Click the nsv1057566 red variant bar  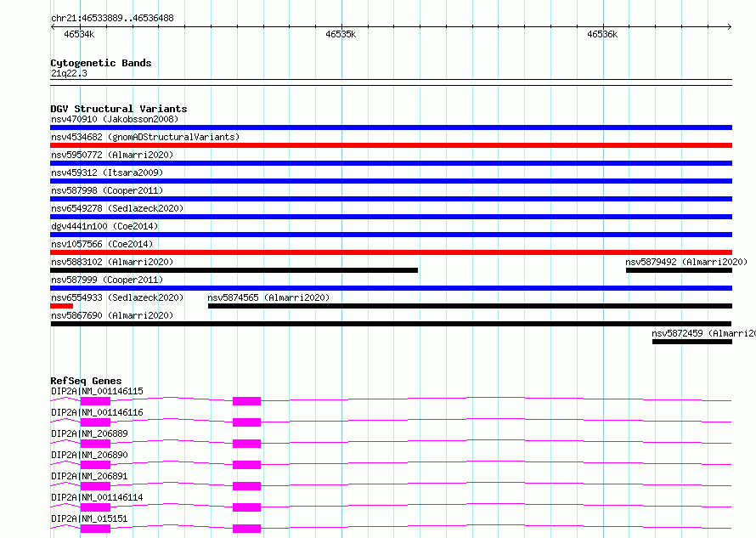click(391, 252)
